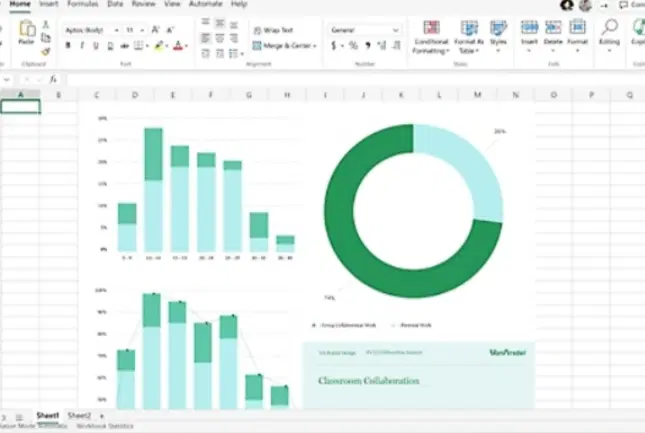The width and height of the screenshot is (645, 433).
Task: Expand the fill color dropdown arrow
Action: click(x=167, y=46)
